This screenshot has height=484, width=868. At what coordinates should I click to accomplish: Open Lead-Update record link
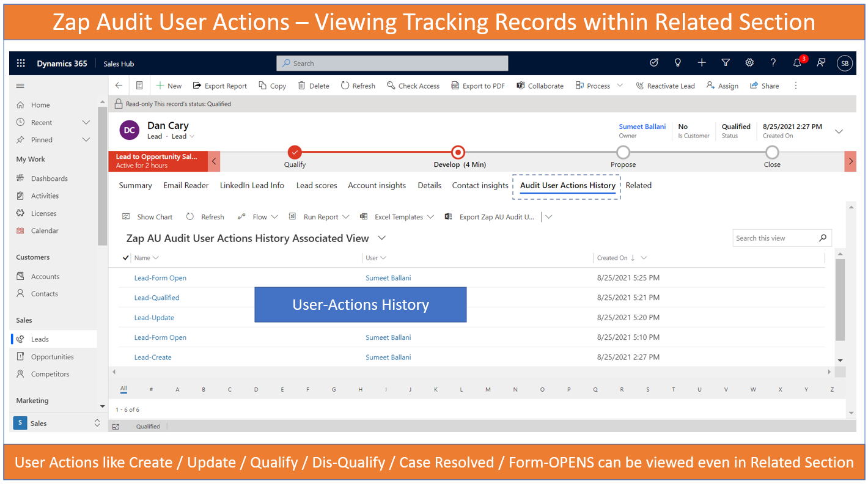pyautogui.click(x=154, y=317)
